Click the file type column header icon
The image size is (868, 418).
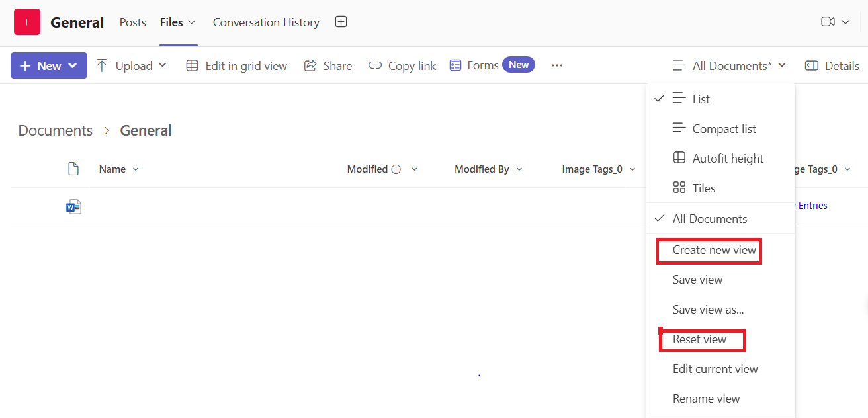(74, 169)
